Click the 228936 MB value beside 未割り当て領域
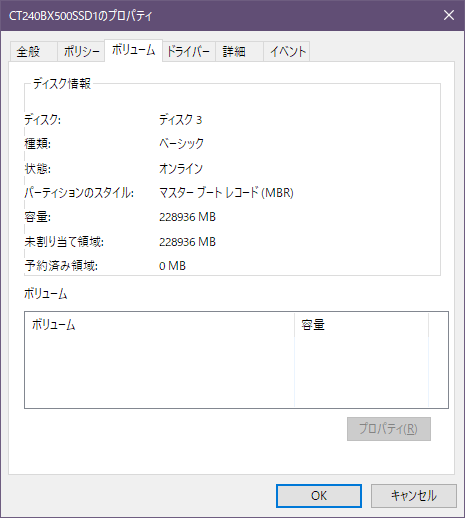The height and width of the screenshot is (518, 465). (x=187, y=242)
